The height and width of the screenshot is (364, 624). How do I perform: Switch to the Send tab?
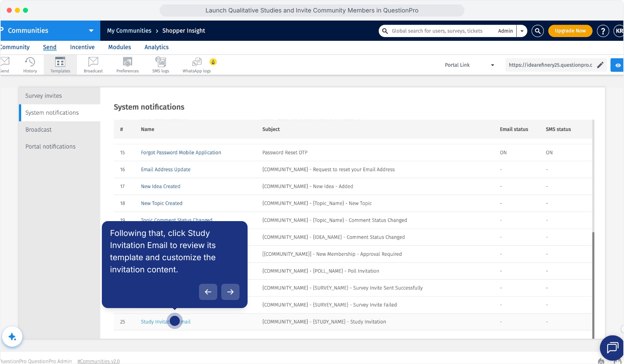(x=50, y=47)
